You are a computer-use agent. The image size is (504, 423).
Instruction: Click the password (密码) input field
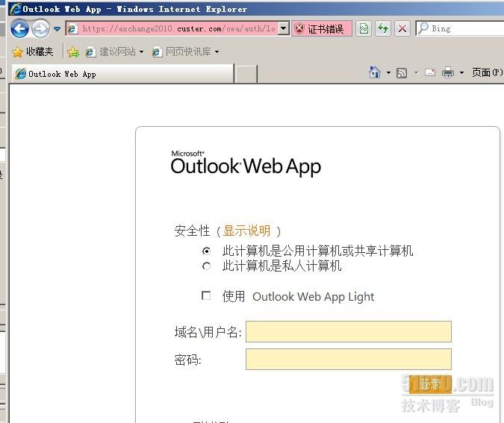(x=349, y=360)
